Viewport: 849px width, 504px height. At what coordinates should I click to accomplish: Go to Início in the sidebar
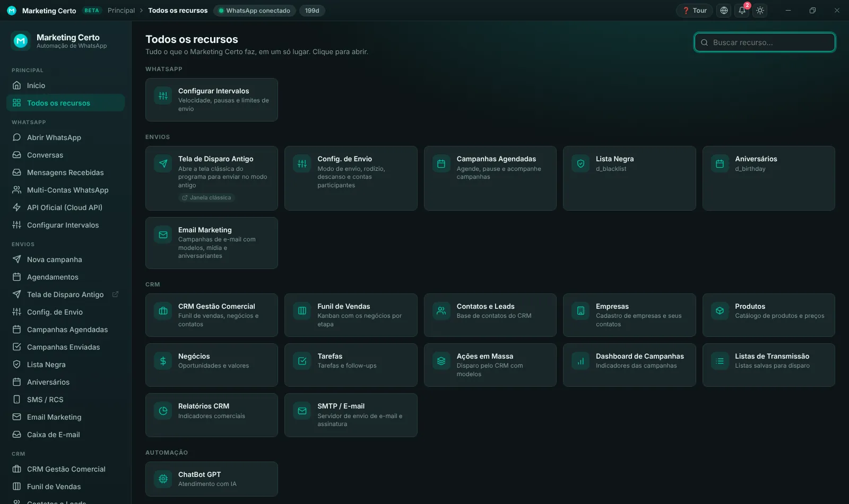(x=66, y=85)
